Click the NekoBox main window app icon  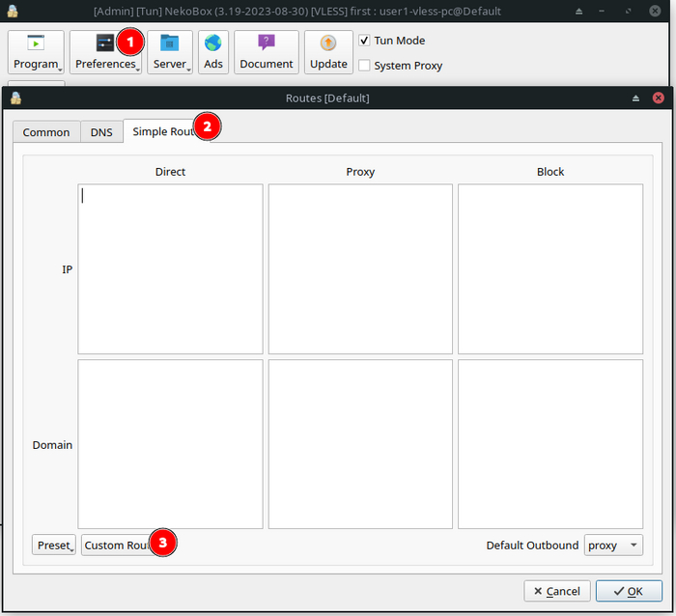click(x=13, y=11)
